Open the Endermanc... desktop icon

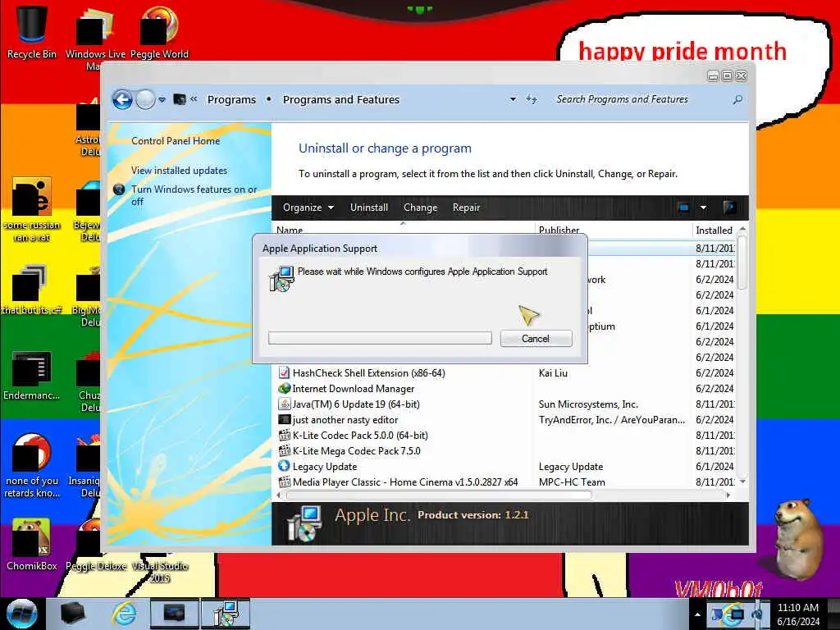pos(32,376)
